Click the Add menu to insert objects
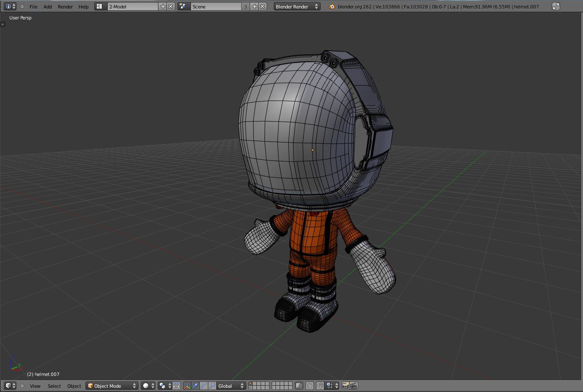The width and height of the screenshot is (583, 392). (47, 6)
